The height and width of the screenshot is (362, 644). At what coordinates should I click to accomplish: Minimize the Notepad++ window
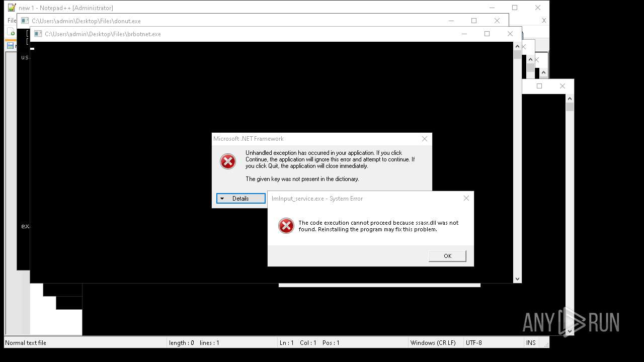point(492,8)
